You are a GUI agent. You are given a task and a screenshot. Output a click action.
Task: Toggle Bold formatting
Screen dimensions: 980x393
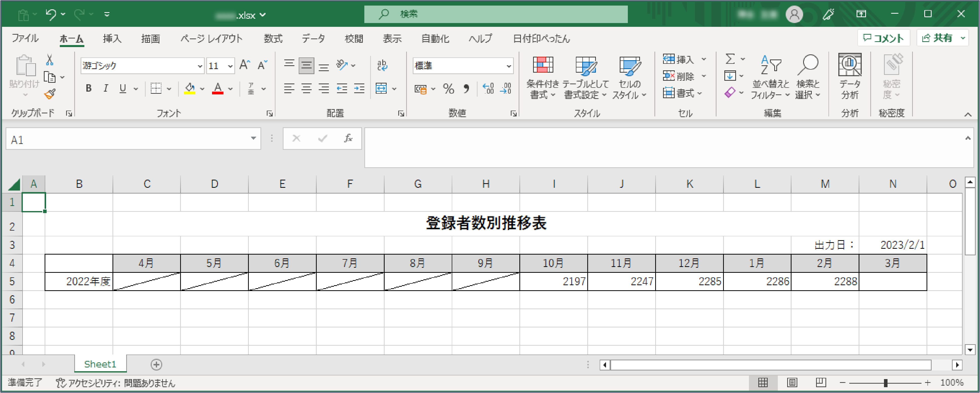pyautogui.click(x=89, y=89)
